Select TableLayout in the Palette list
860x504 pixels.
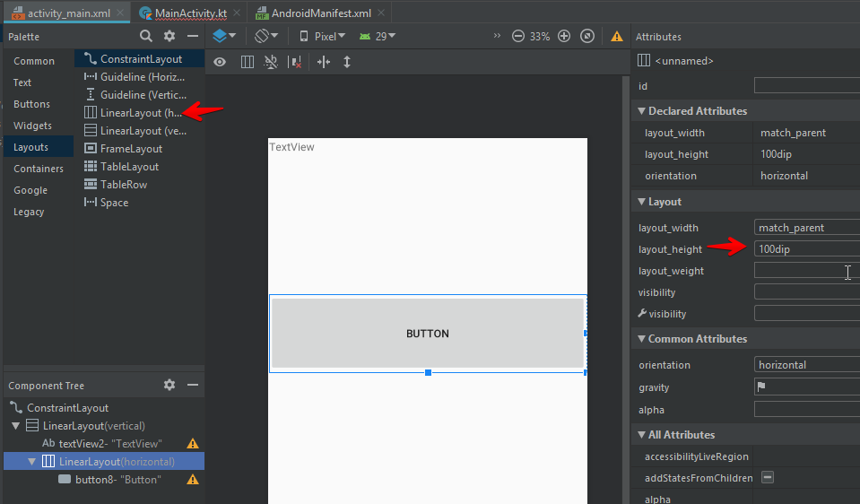(129, 167)
